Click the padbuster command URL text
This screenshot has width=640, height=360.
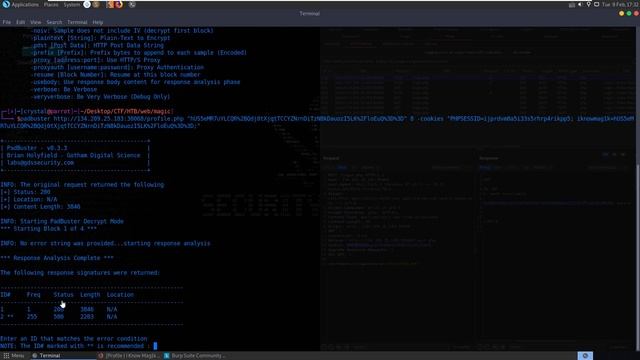point(118,119)
